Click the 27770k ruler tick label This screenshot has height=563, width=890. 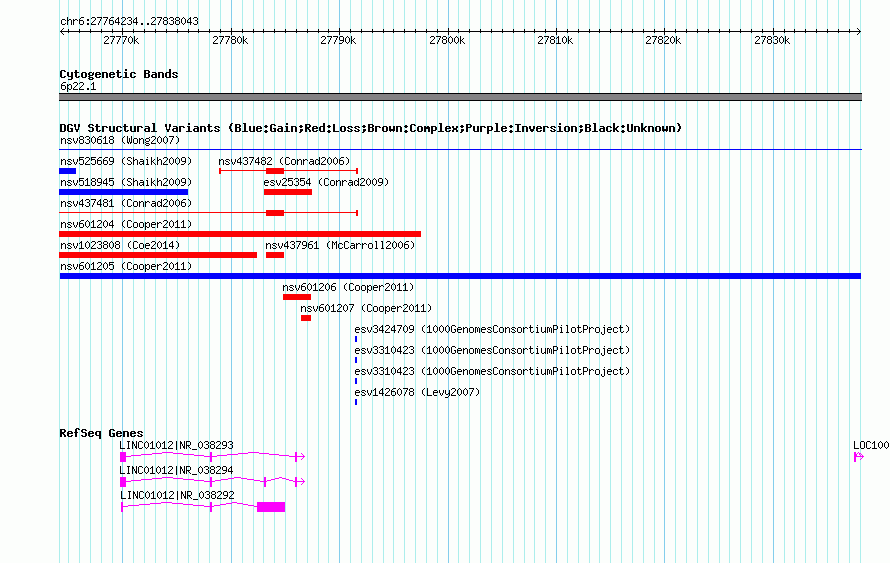pyautogui.click(x=121, y=40)
